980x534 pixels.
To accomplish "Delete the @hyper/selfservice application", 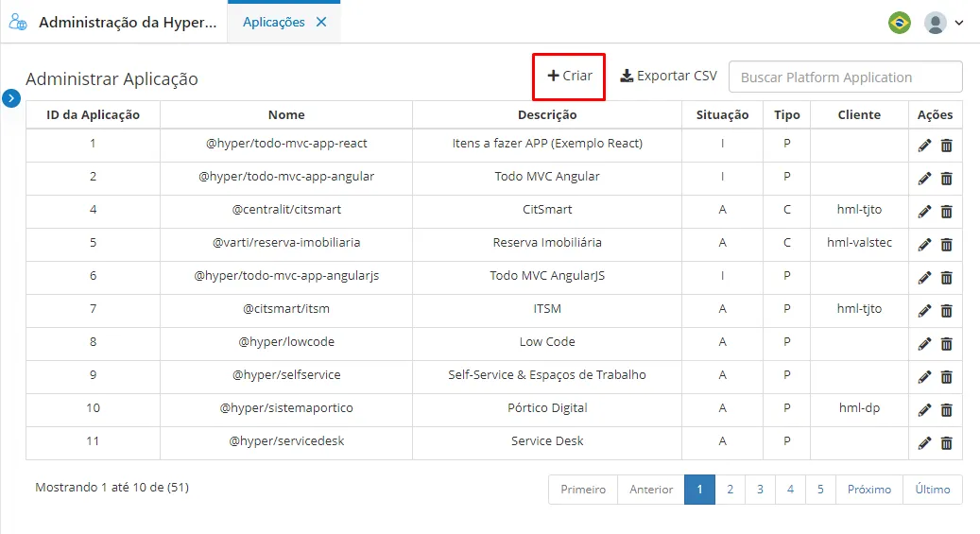I will pos(946,377).
